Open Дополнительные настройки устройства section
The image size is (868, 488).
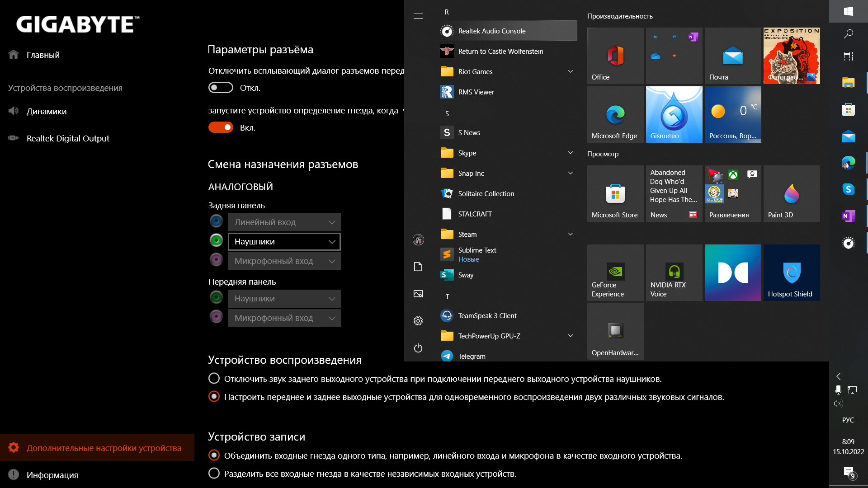(97, 447)
